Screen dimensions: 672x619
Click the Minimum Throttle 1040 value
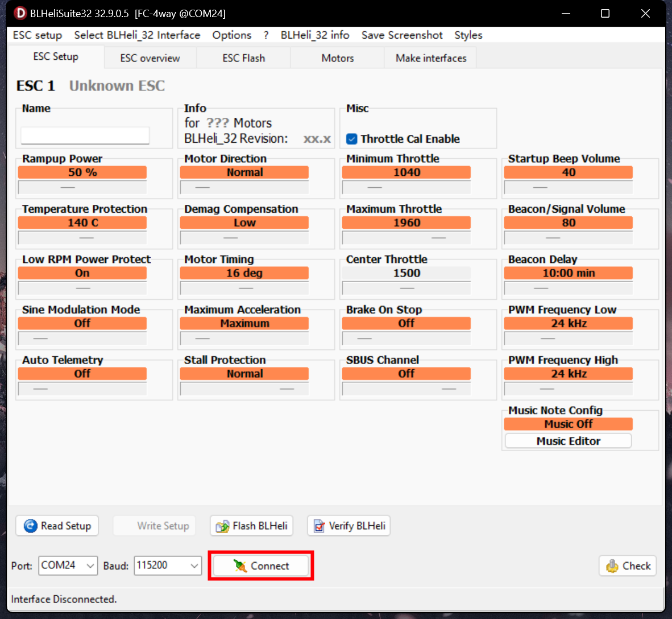pos(406,172)
